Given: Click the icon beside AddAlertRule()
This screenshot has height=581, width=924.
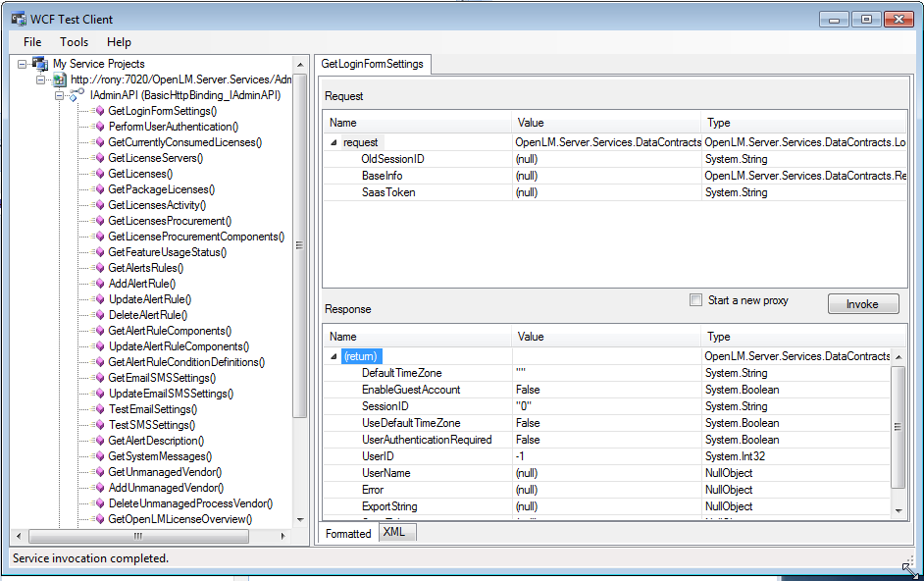Looking at the screenshot, I should pos(98,284).
